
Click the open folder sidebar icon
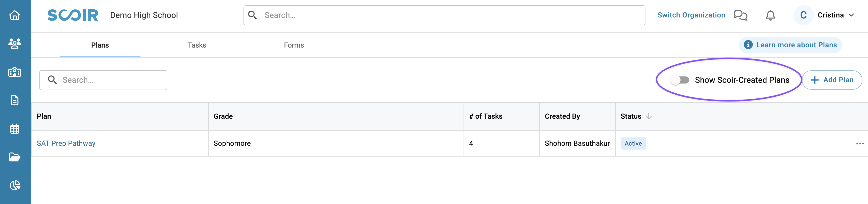15,157
